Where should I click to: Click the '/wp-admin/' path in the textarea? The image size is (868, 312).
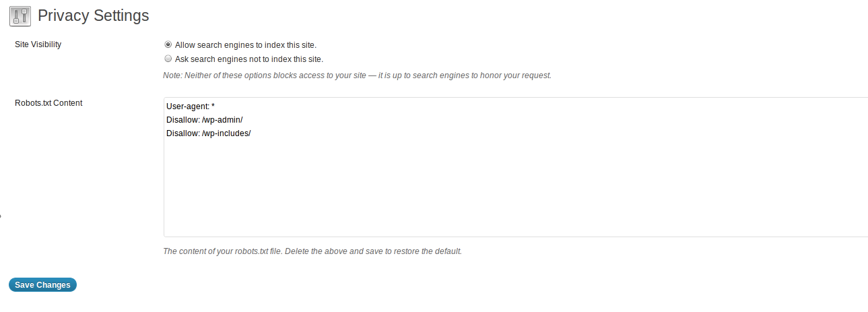(x=222, y=120)
